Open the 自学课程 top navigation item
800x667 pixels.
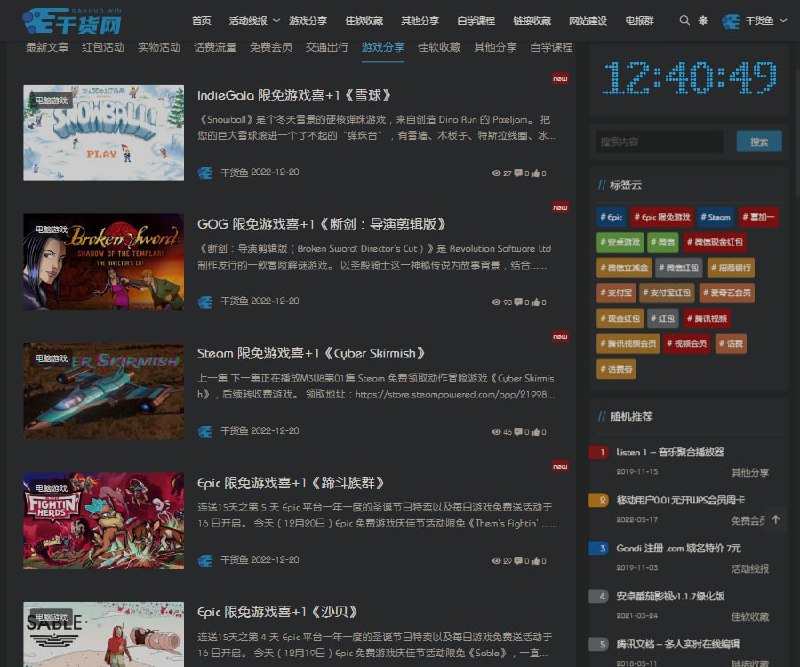coord(476,20)
